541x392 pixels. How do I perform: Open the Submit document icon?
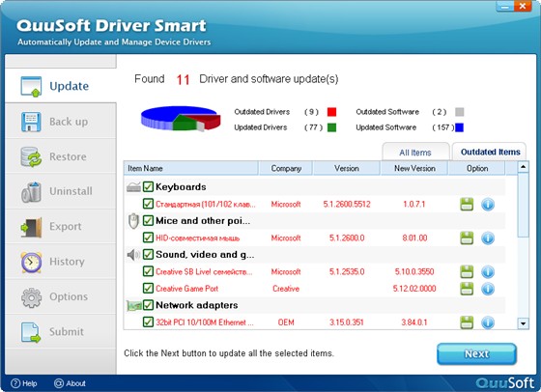(x=31, y=332)
